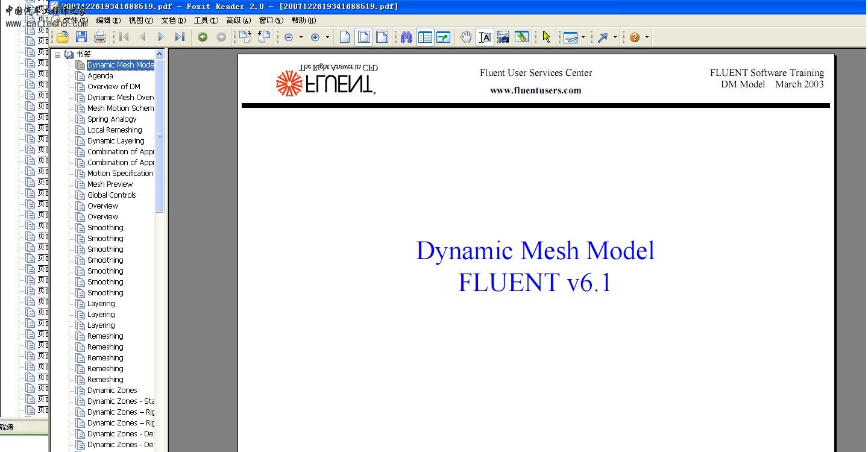Click the orange Help question mark icon
The image size is (868, 452).
[635, 37]
